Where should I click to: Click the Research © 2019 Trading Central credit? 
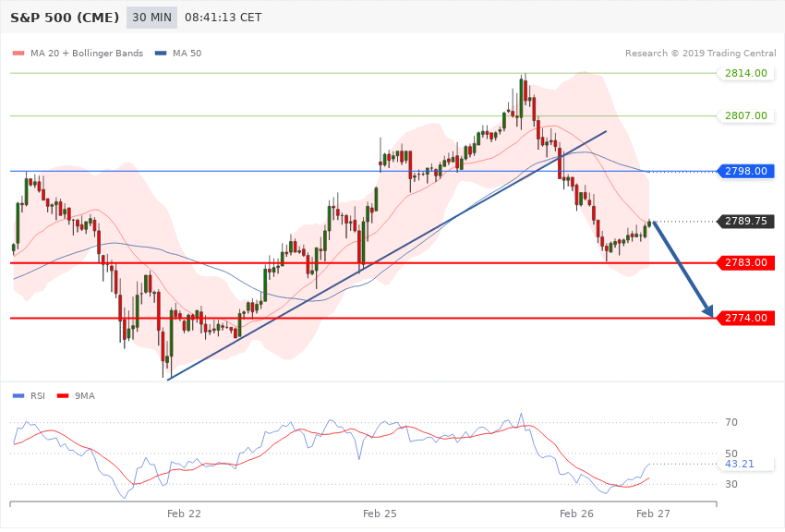700,53
